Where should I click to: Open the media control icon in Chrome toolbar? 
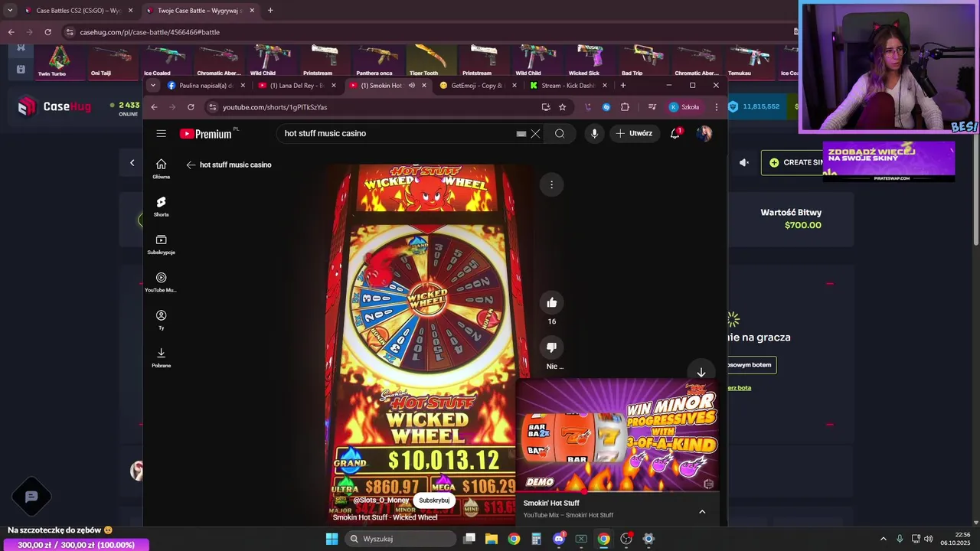coord(652,107)
